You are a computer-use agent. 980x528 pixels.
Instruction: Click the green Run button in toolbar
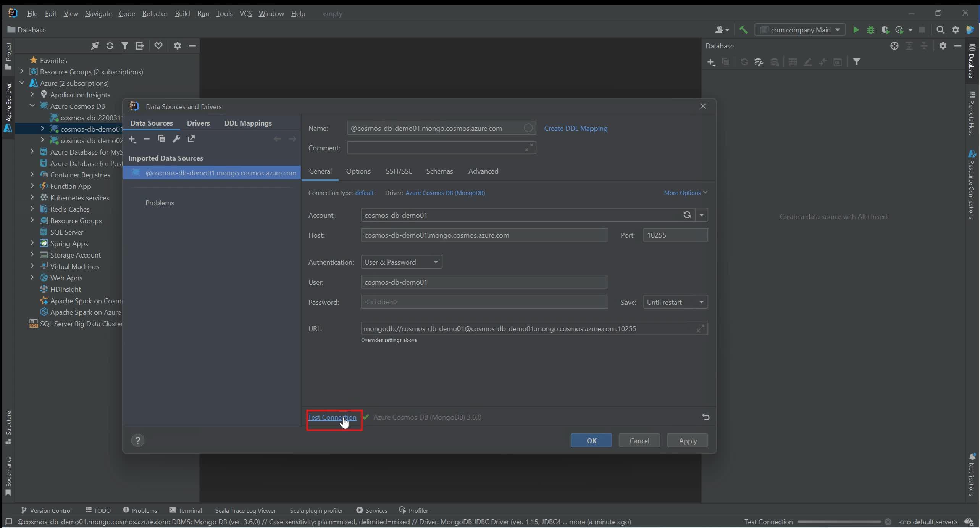pyautogui.click(x=856, y=30)
